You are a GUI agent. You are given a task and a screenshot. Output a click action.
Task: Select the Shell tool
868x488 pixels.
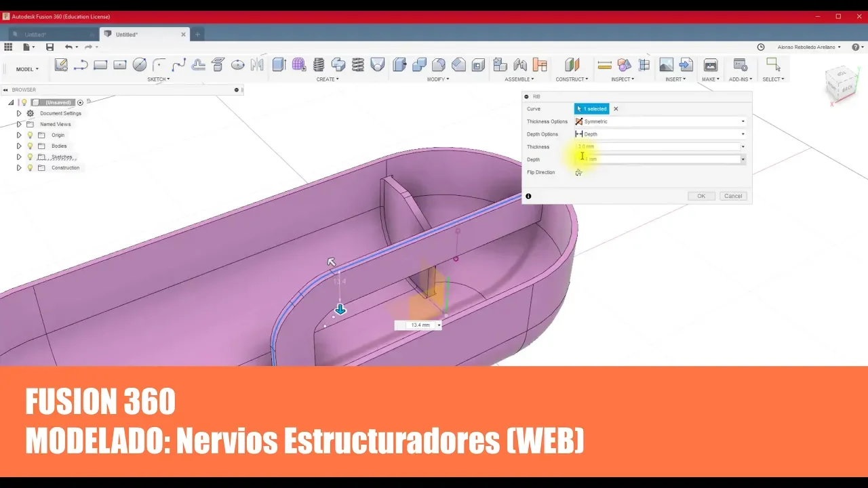[x=479, y=65]
